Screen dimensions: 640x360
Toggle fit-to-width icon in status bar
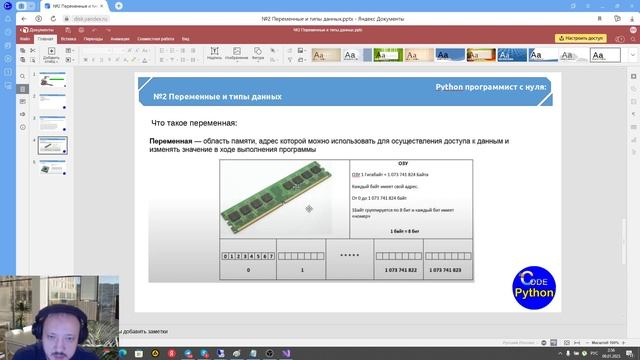click(x=577, y=343)
